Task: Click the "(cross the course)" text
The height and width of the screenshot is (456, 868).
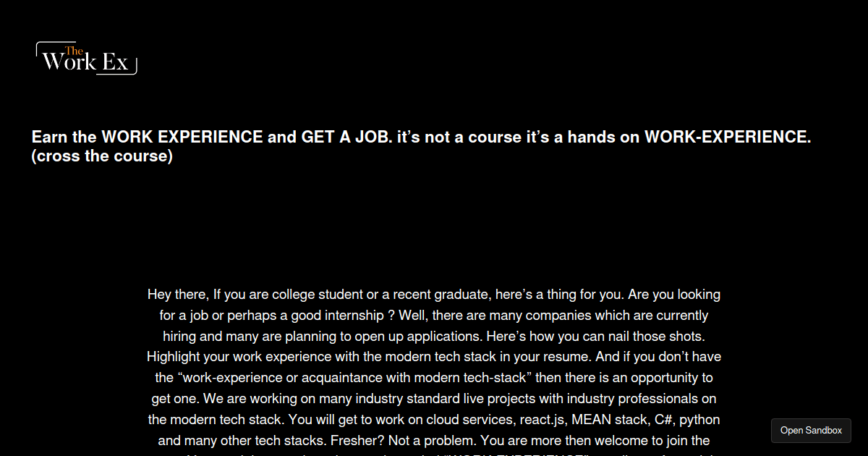Action: click(x=102, y=156)
